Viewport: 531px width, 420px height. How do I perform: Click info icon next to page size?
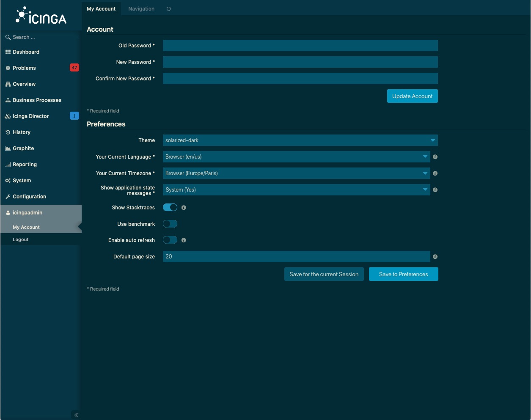[x=435, y=257]
